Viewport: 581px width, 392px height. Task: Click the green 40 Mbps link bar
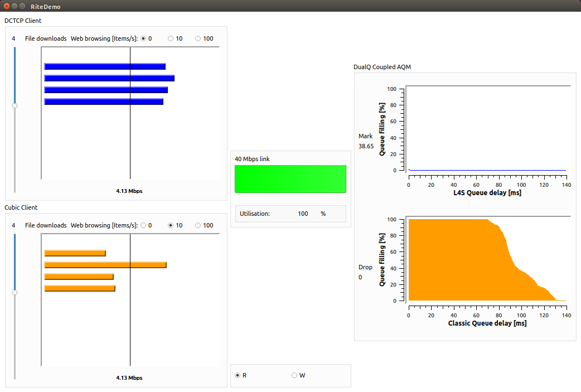pyautogui.click(x=290, y=178)
